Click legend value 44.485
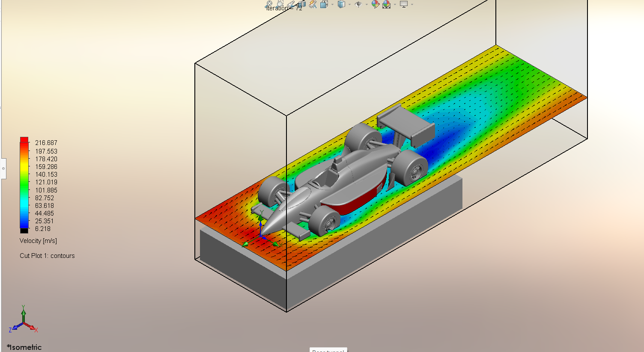This screenshot has width=644, height=352. pyautogui.click(x=45, y=213)
